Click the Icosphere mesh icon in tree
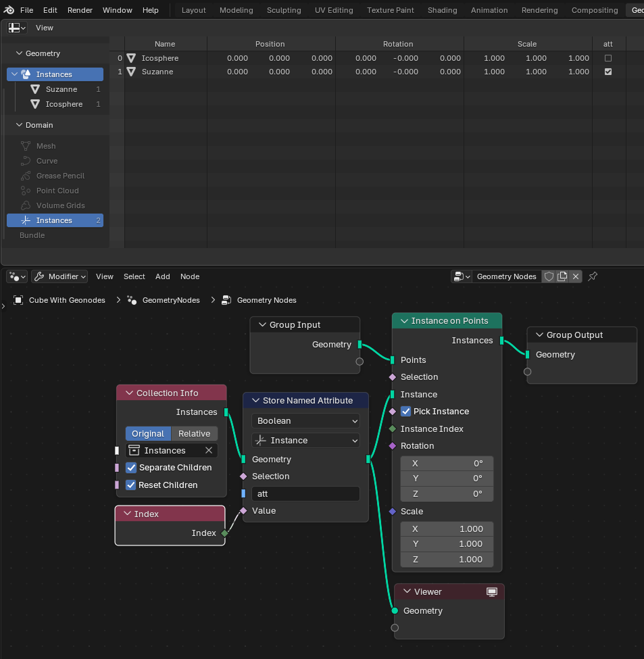Image resolution: width=644 pixels, height=659 pixels. (35, 104)
